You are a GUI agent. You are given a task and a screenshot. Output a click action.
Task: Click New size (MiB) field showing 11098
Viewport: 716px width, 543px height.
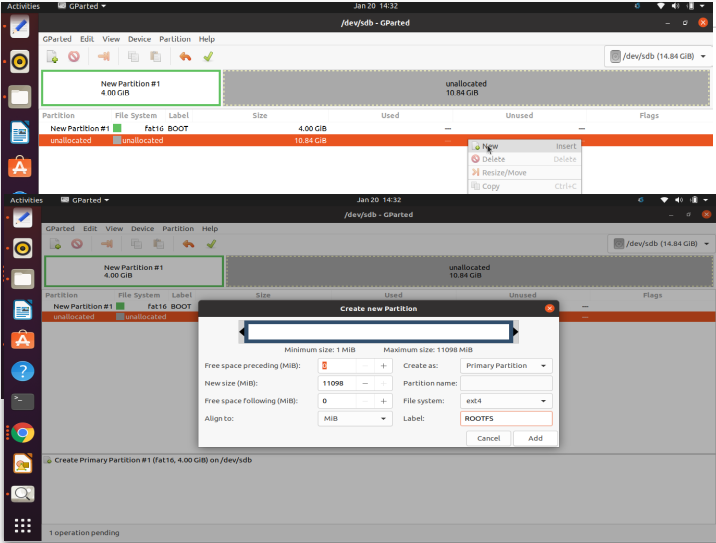(337, 383)
